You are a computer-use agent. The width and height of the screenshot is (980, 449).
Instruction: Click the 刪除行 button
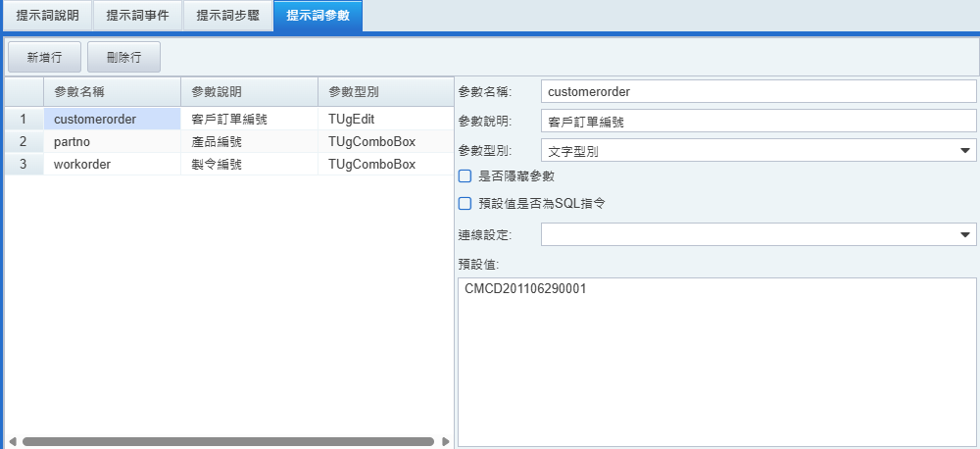tap(123, 58)
